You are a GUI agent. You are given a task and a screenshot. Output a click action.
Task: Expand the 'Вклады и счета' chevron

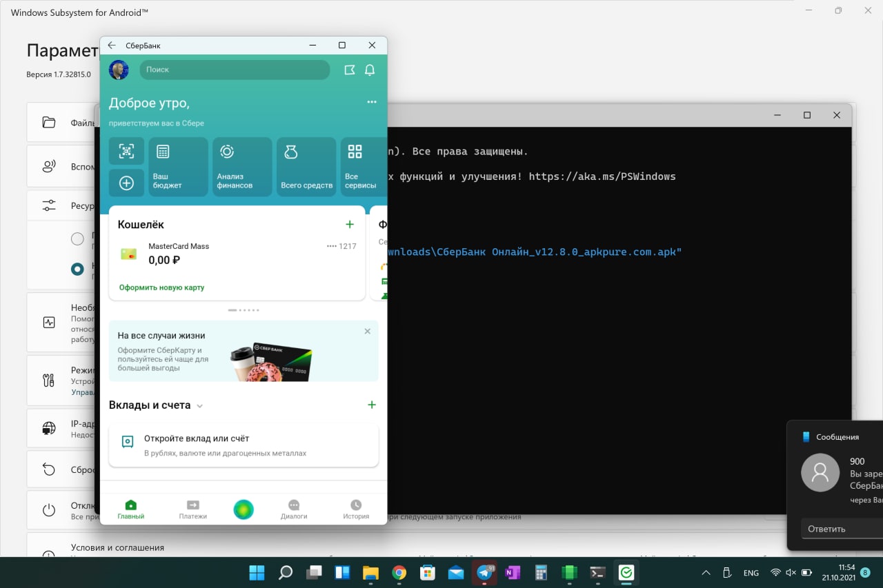(200, 406)
